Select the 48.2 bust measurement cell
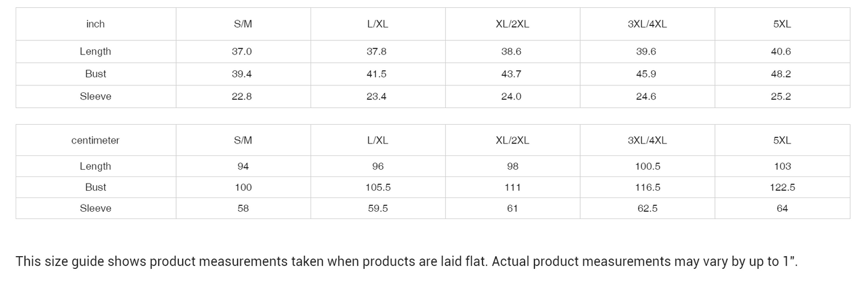The height and width of the screenshot is (285, 868). pos(781,74)
